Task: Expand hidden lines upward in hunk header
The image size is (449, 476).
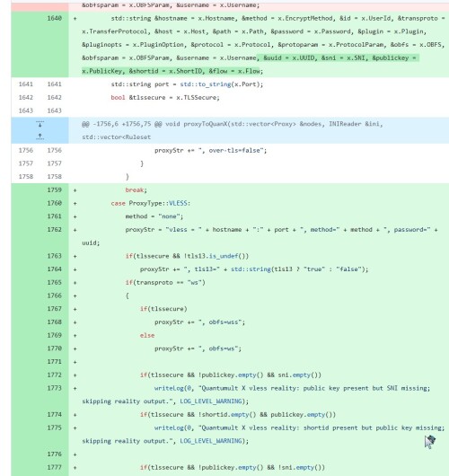Action: (x=40, y=137)
